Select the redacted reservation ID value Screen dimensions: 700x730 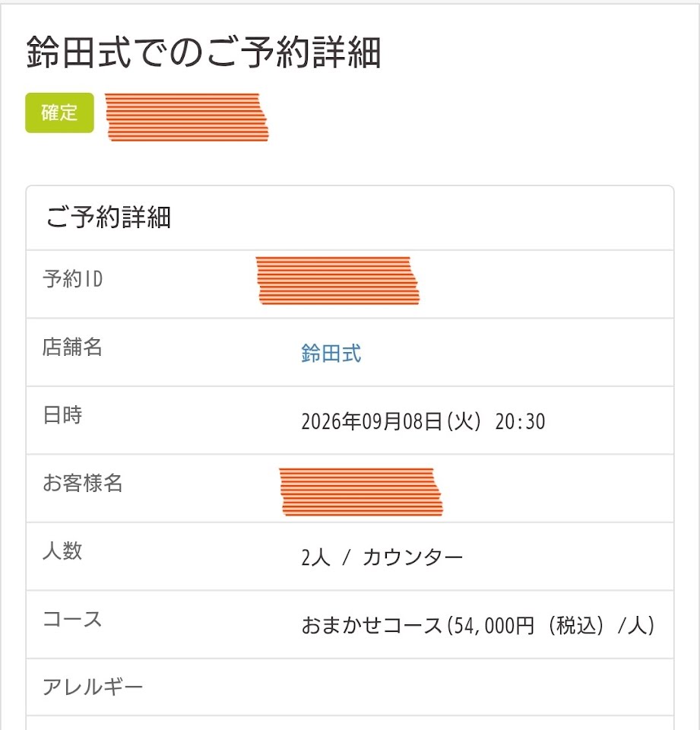tap(337, 281)
